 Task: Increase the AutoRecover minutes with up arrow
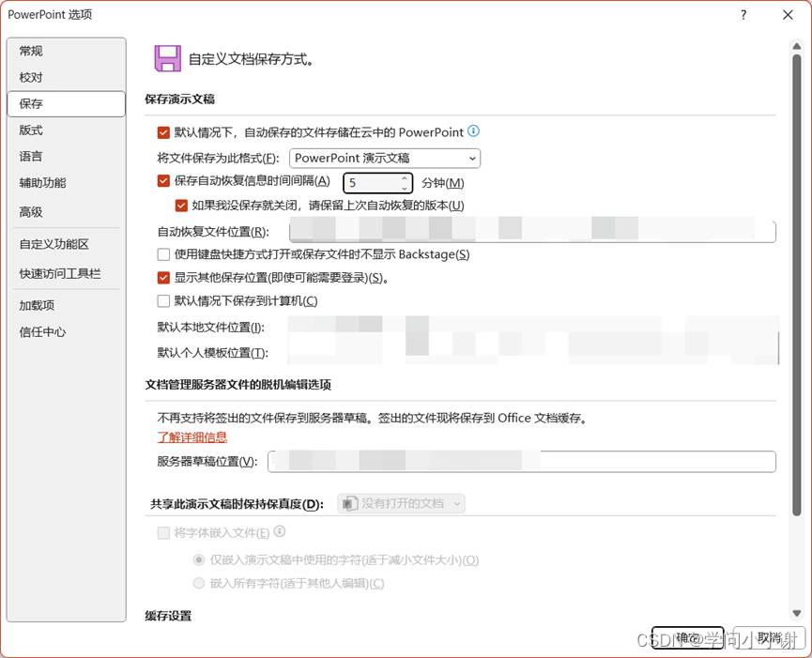(405, 178)
